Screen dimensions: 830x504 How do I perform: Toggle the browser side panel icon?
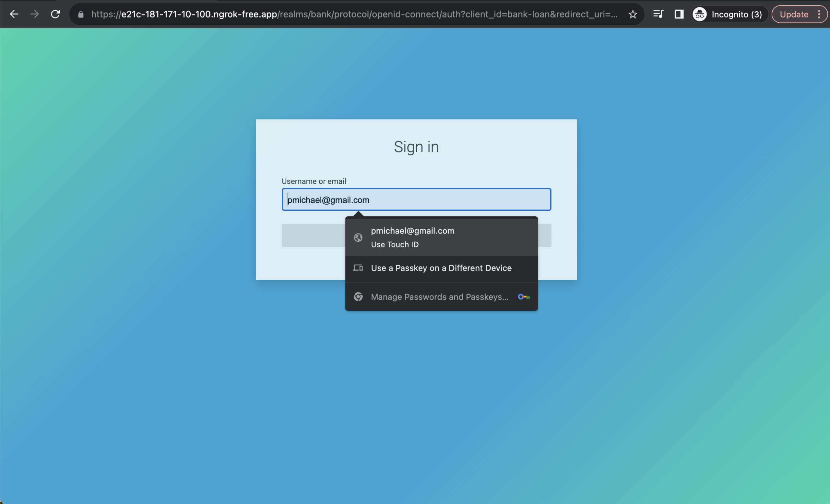tap(679, 14)
